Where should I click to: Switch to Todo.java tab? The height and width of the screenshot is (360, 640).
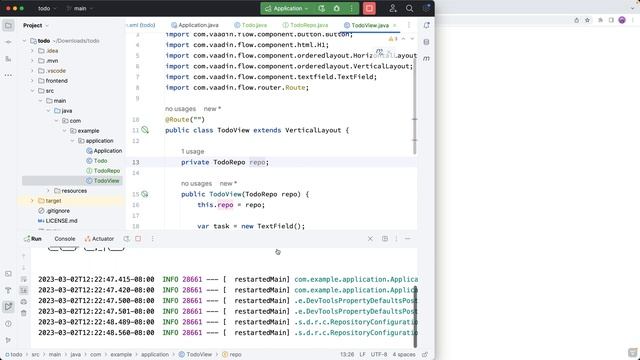pos(251,25)
